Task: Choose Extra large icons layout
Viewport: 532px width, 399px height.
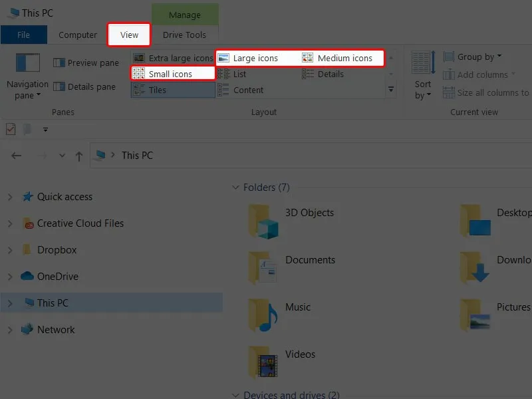Action: pos(178,58)
